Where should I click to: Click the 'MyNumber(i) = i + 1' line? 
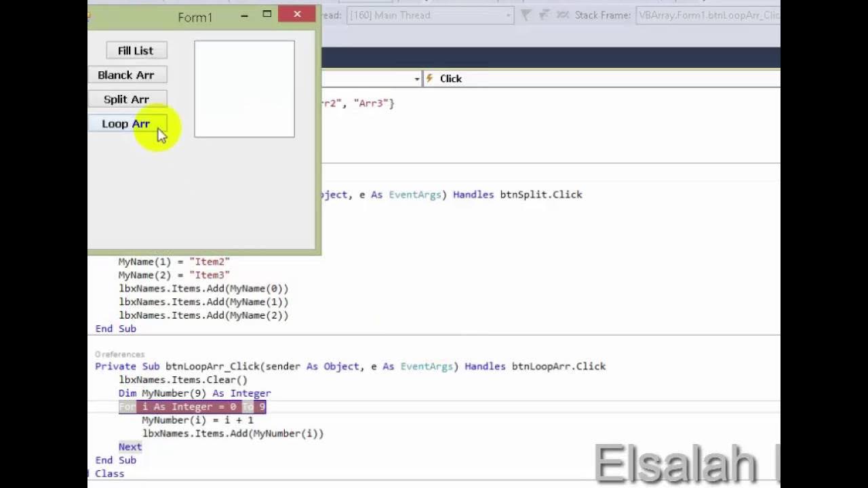(198, 420)
